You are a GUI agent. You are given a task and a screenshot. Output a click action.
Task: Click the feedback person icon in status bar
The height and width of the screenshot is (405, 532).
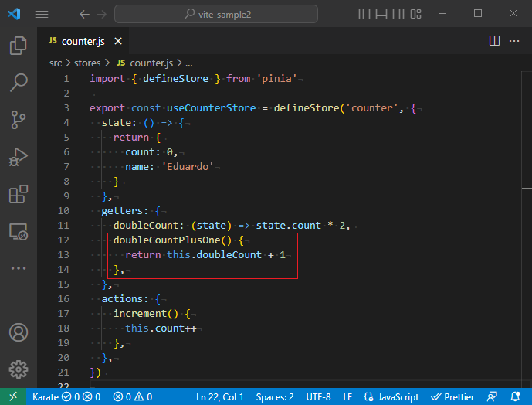click(x=492, y=396)
